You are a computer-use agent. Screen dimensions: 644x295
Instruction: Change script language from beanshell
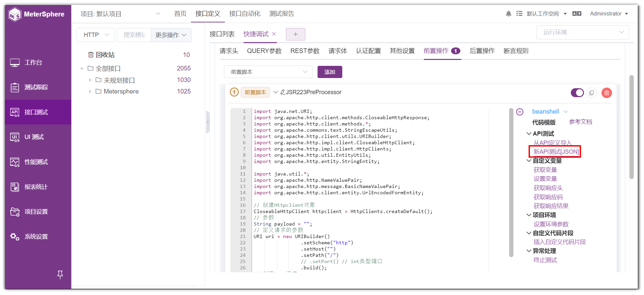[550, 112]
